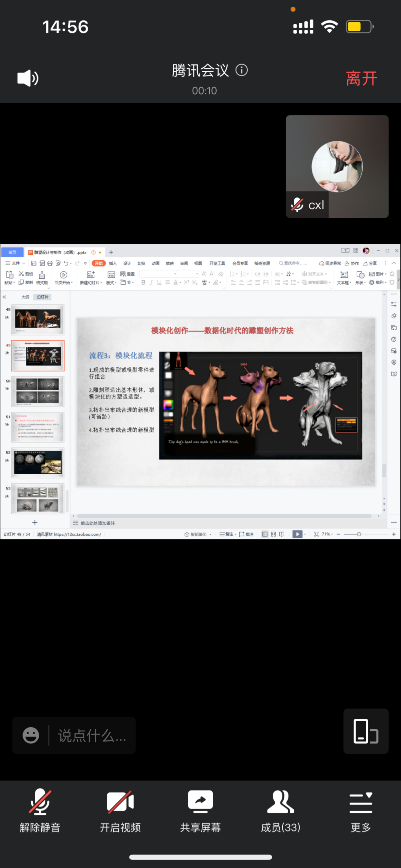401x868 pixels.
Task: Leave the meeting with 离开
Action: pyautogui.click(x=361, y=78)
